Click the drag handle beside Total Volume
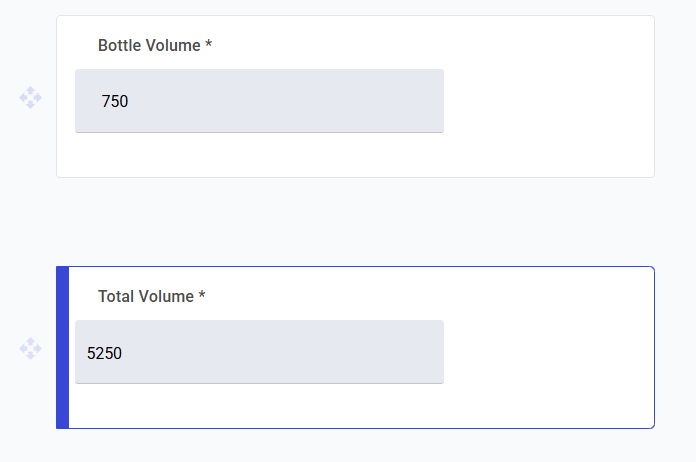696x462 pixels. pos(30,349)
